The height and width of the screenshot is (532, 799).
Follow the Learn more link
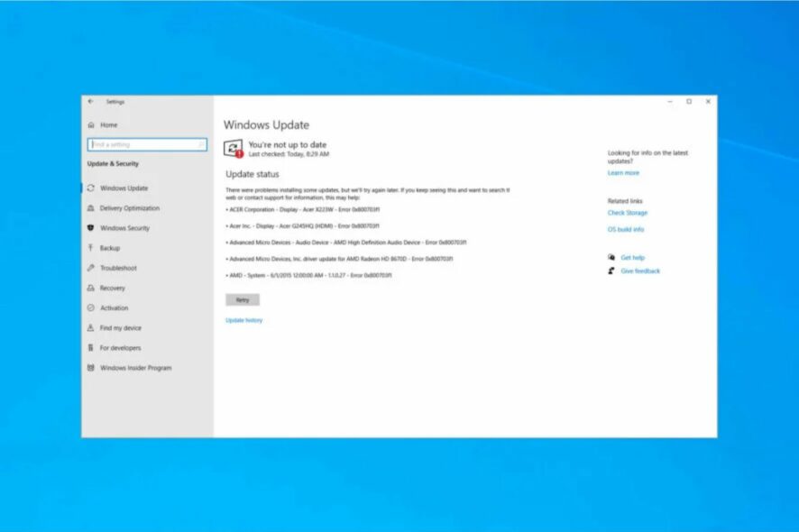[x=623, y=173]
